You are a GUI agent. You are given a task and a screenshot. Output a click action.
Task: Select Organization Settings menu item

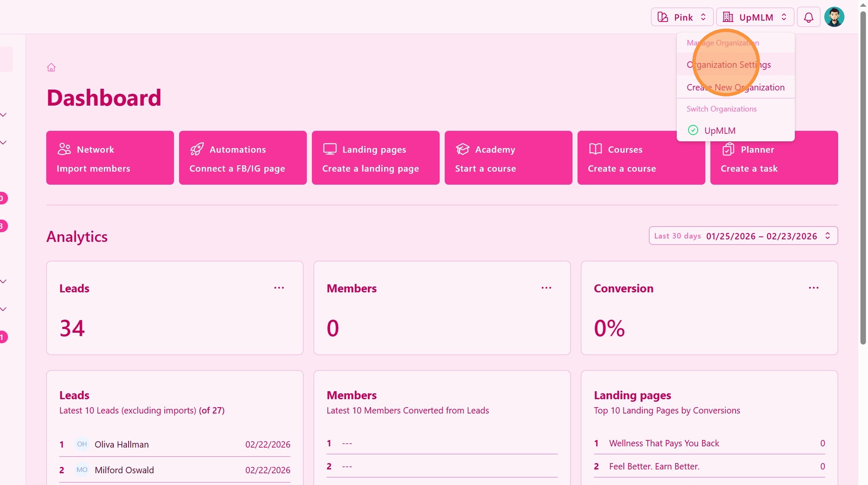coord(728,65)
